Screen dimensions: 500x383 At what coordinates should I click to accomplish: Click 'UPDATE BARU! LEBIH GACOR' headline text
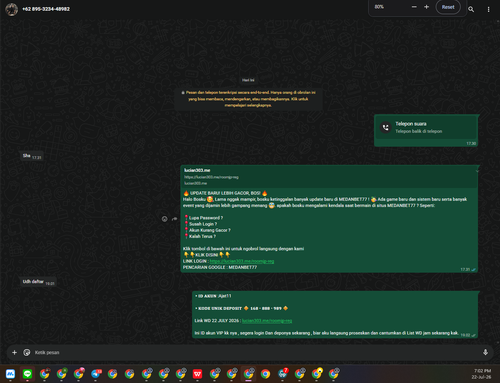[225, 193]
